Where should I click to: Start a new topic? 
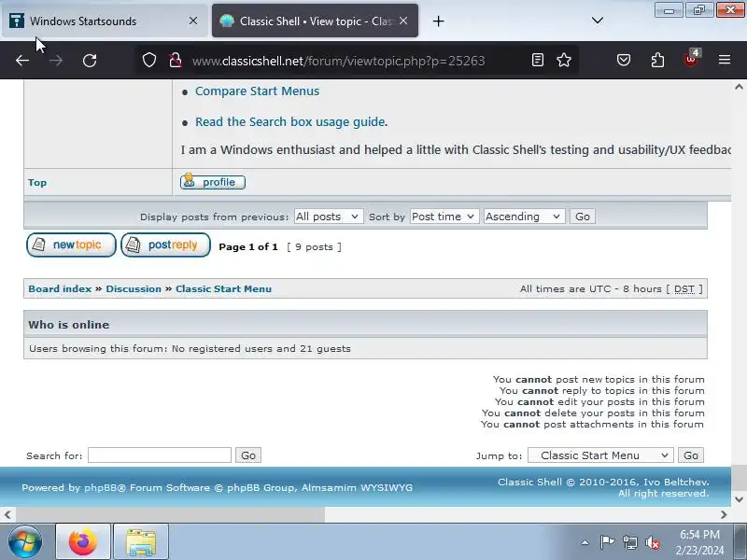pos(71,245)
